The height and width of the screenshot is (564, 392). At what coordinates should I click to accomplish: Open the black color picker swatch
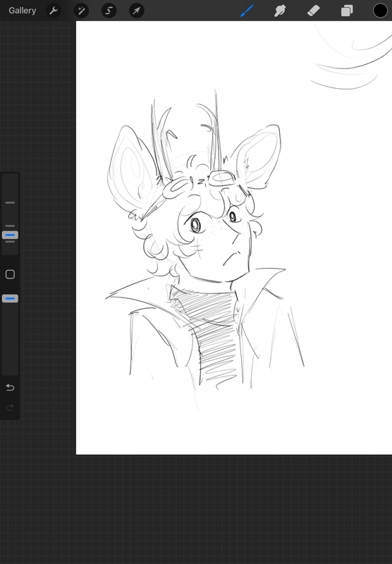(380, 11)
